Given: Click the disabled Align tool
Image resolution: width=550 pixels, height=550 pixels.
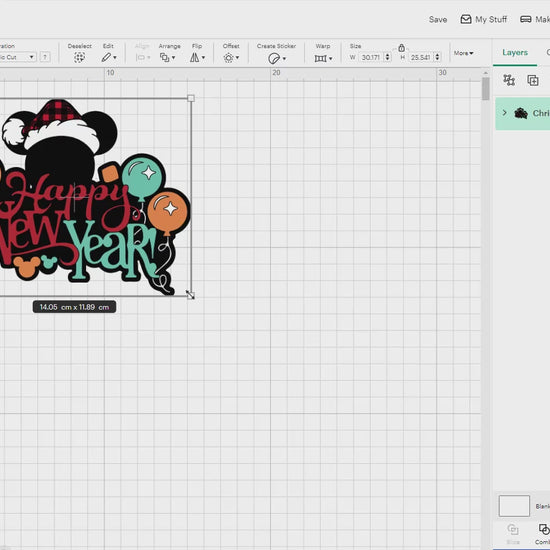Looking at the screenshot, I should pyautogui.click(x=143, y=54).
